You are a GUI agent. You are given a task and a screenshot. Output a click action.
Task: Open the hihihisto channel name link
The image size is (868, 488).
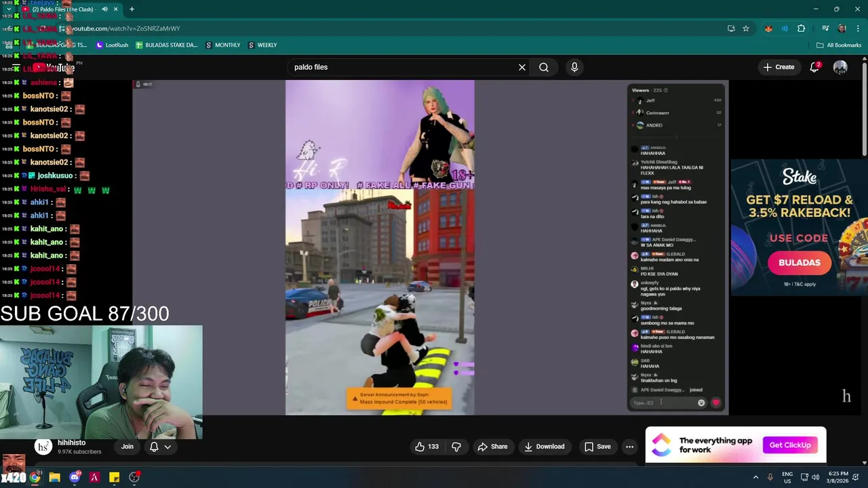(x=71, y=443)
